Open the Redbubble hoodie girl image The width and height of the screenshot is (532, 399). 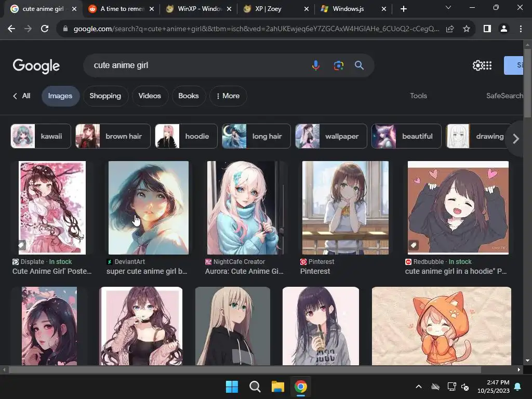click(x=458, y=208)
